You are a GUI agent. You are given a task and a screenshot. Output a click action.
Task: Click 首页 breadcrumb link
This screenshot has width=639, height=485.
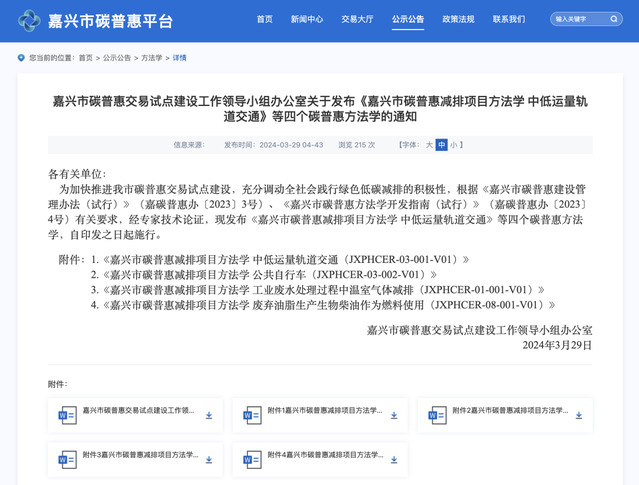(86, 58)
